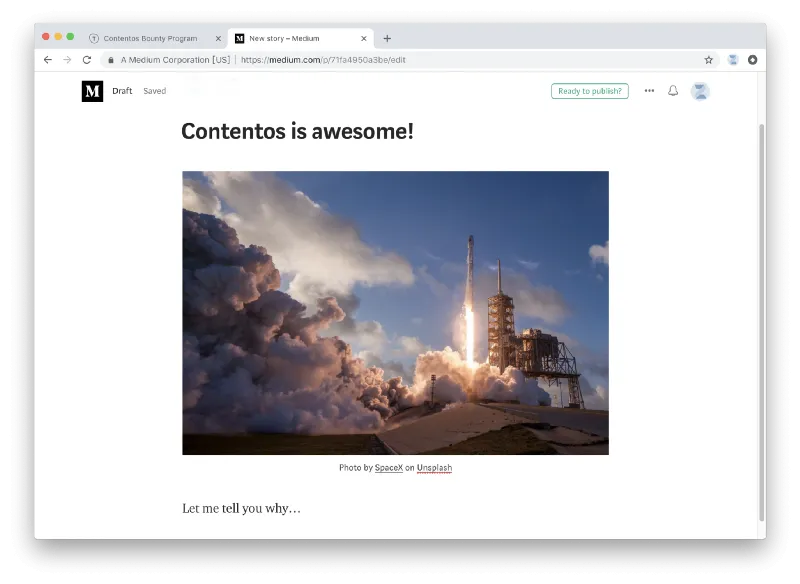Close the New story – Medium tab
The height and width of the screenshot is (584, 800).
(364, 38)
